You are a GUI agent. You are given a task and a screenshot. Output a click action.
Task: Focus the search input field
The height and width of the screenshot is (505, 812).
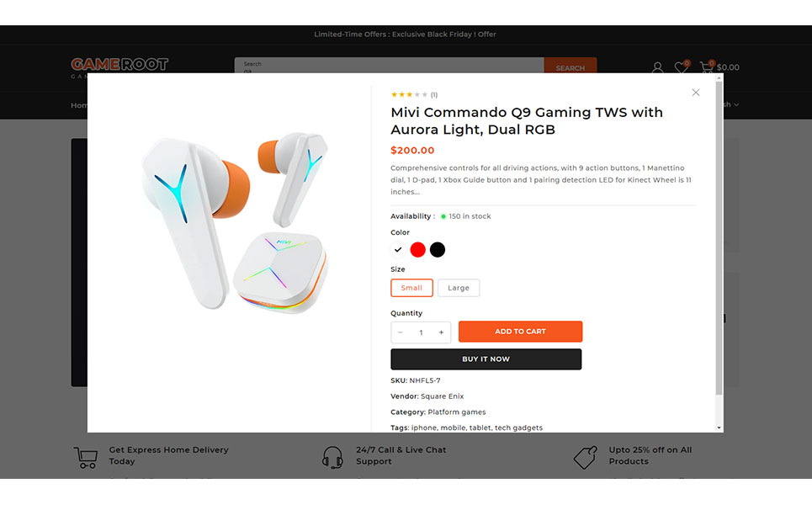389,66
